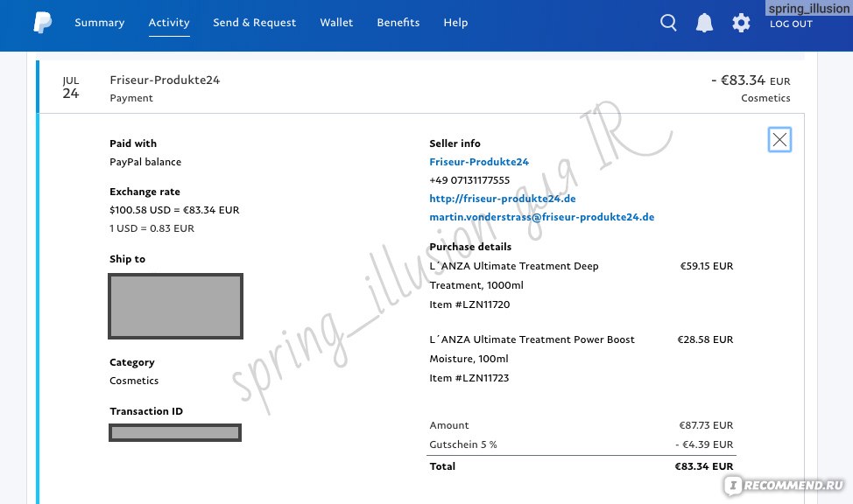Click the bold Total value €83.34 EUR
853x504 pixels.
704,466
